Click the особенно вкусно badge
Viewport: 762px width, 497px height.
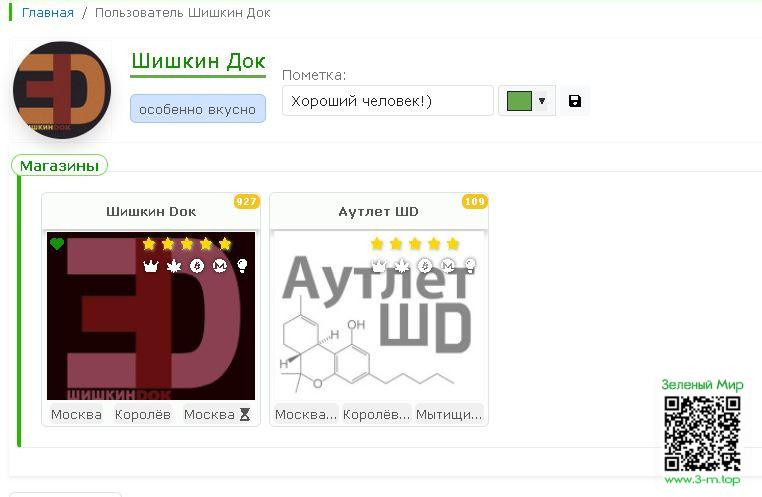[x=197, y=109]
